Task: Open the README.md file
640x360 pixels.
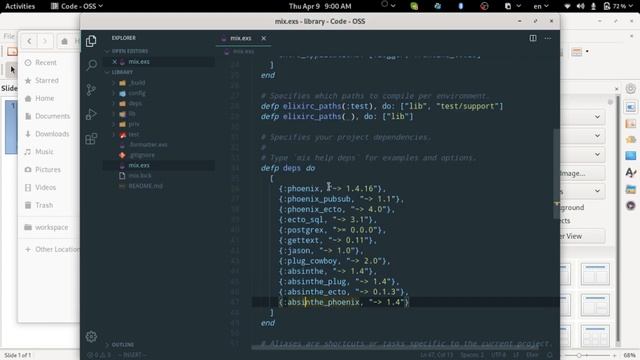Action: click(145, 186)
